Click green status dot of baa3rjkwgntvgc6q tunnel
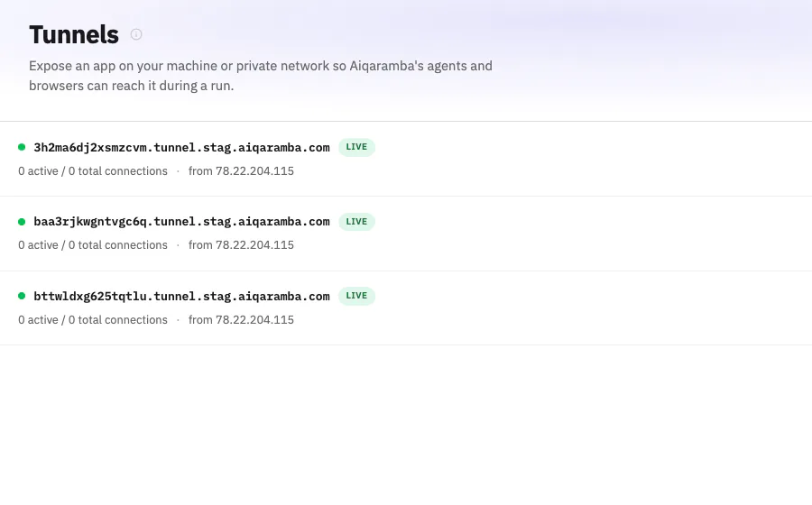The height and width of the screenshot is (505, 812). coord(22,222)
